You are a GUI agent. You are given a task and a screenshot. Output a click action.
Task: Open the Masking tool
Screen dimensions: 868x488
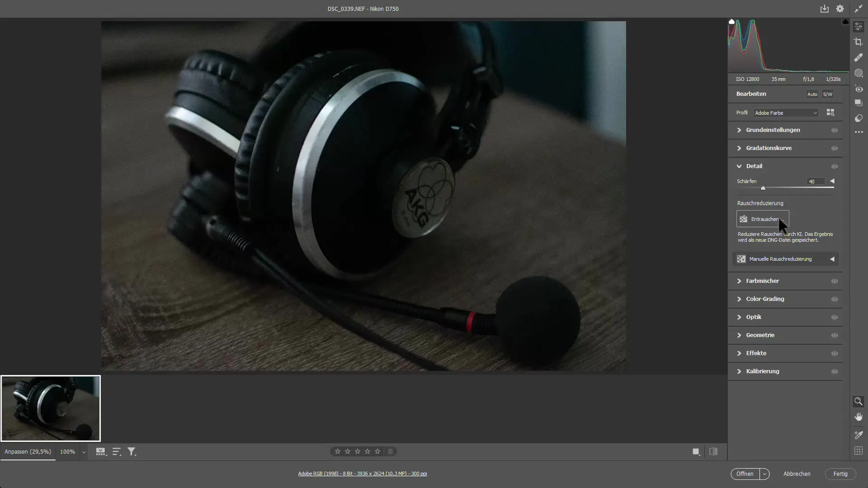click(859, 73)
